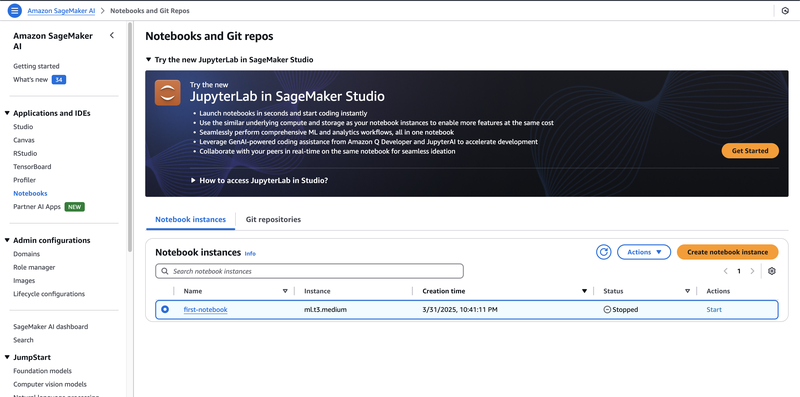800x397 pixels.
Task: Open the Actions dropdown
Action: [x=644, y=252]
